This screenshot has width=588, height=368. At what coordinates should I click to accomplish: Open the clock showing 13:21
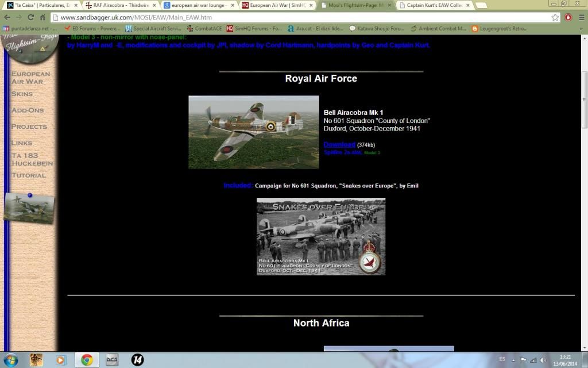click(565, 360)
